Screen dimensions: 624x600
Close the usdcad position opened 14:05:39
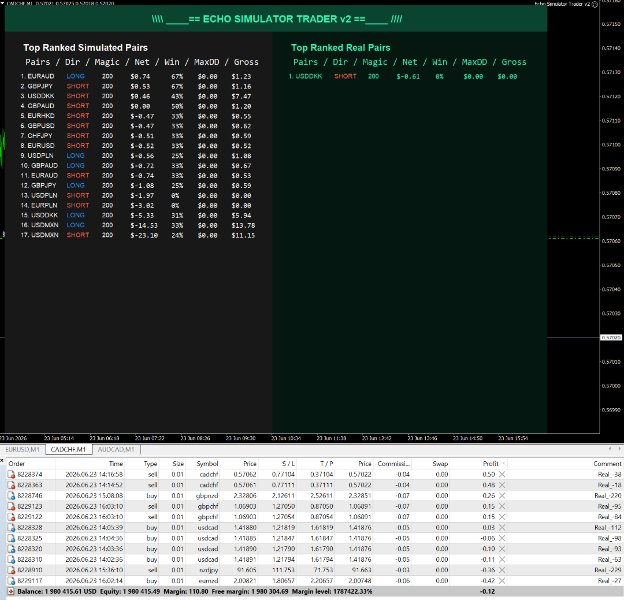click(x=502, y=528)
